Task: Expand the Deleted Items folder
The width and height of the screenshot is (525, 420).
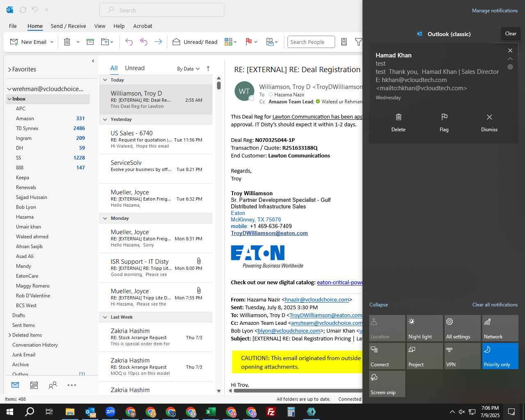Action: 9,335
